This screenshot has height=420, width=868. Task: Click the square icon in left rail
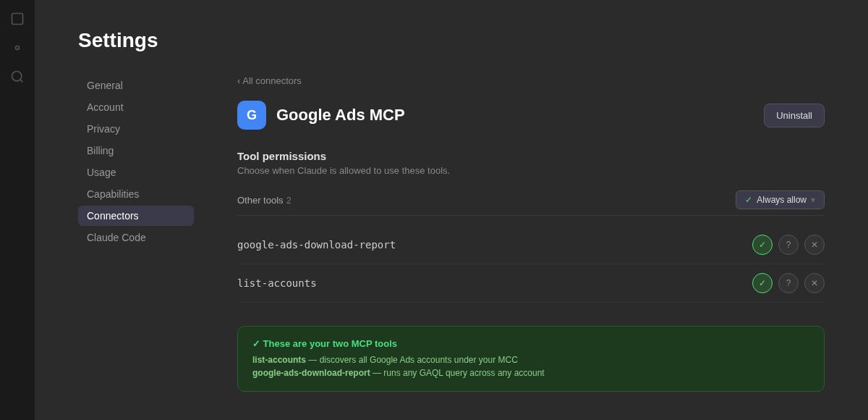(17, 19)
